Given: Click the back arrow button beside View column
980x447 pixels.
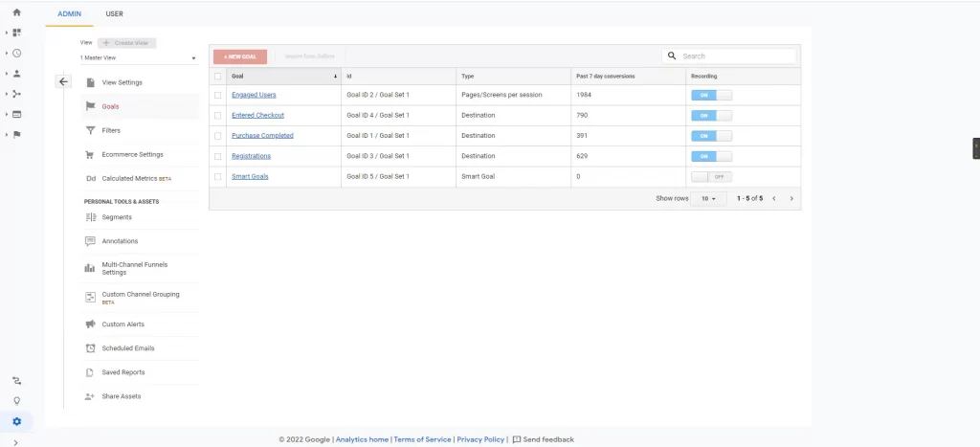Looking at the screenshot, I should [x=64, y=81].
